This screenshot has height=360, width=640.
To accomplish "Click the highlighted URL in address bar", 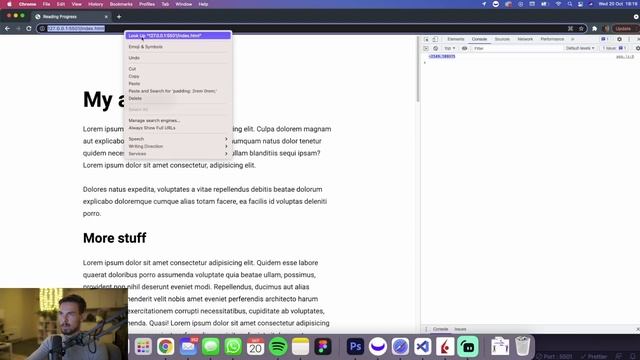I will tap(76, 29).
